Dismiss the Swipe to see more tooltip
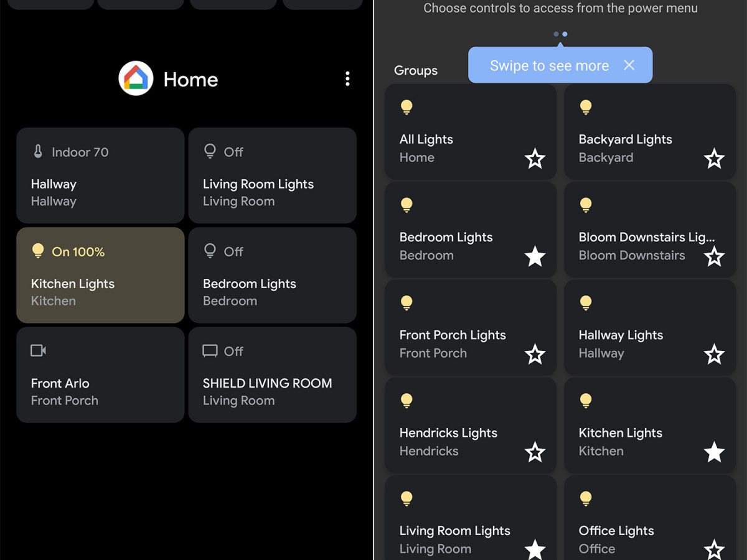Viewport: 747px width, 560px height. (629, 65)
